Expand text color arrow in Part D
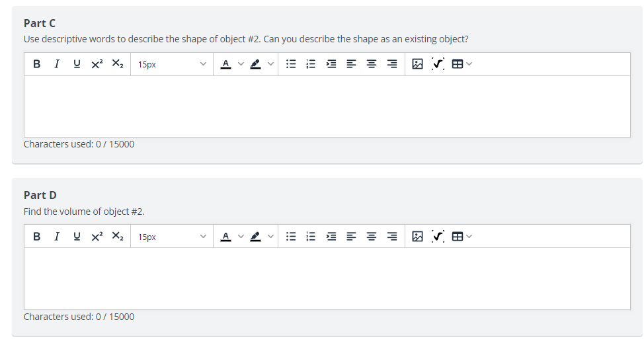Image resolution: width=644 pixels, height=355 pixels. pos(241,237)
